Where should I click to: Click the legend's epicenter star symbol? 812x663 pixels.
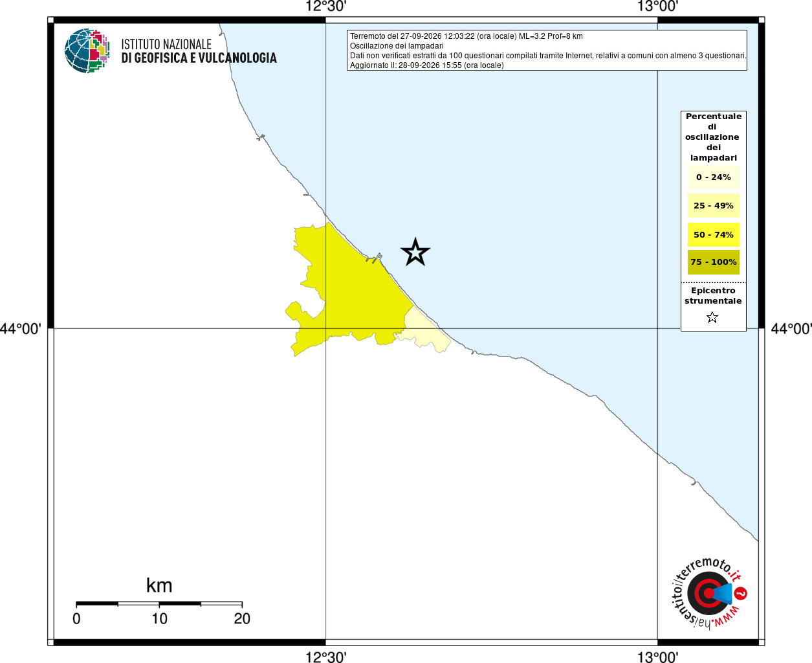712,317
